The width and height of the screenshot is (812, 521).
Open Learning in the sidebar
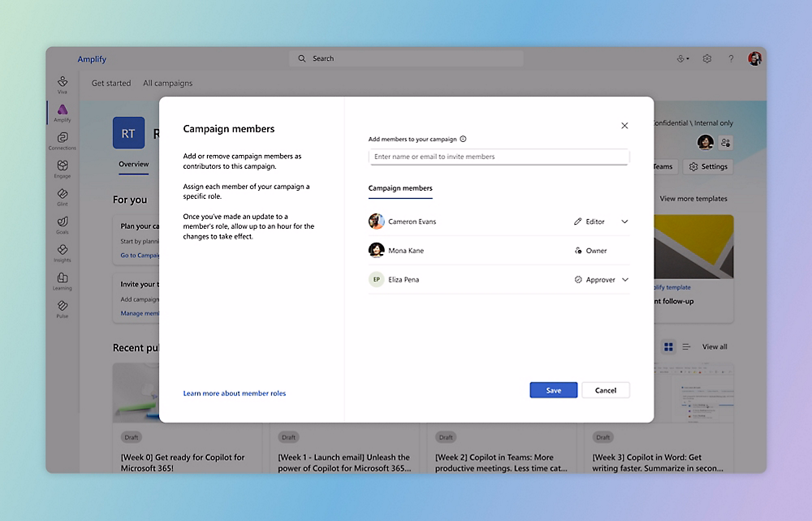(x=63, y=281)
